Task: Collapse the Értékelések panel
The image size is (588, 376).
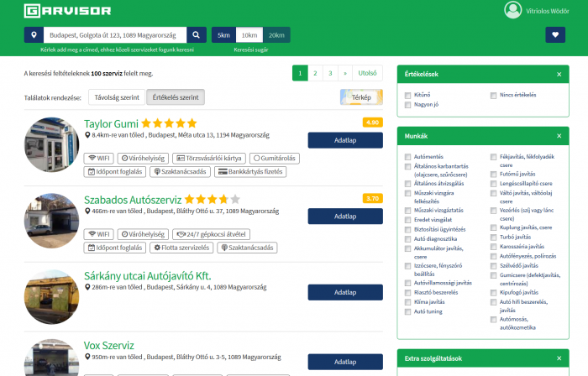Action: click(559, 75)
